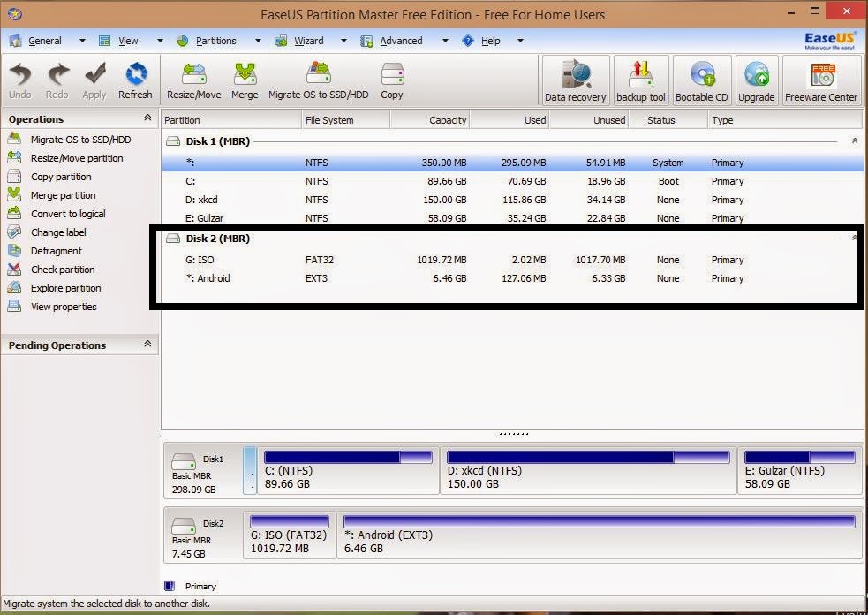Image resolution: width=868 pixels, height=615 pixels.
Task: Expand Advanced menu dropdown arrow
Action: (x=445, y=41)
